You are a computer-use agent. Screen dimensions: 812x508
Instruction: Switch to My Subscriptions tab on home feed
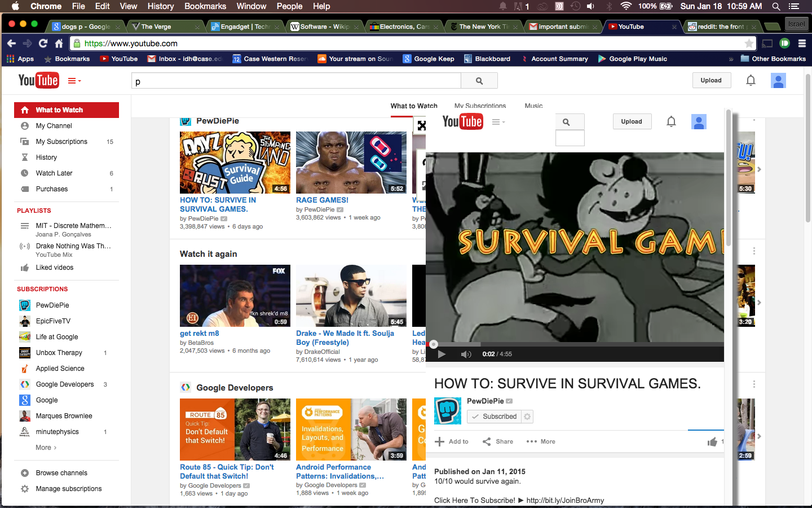click(x=480, y=106)
